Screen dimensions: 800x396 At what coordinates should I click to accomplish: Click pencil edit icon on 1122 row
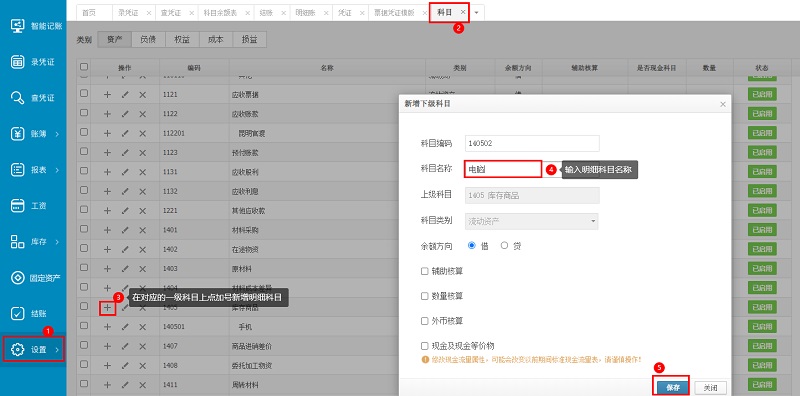click(125, 114)
